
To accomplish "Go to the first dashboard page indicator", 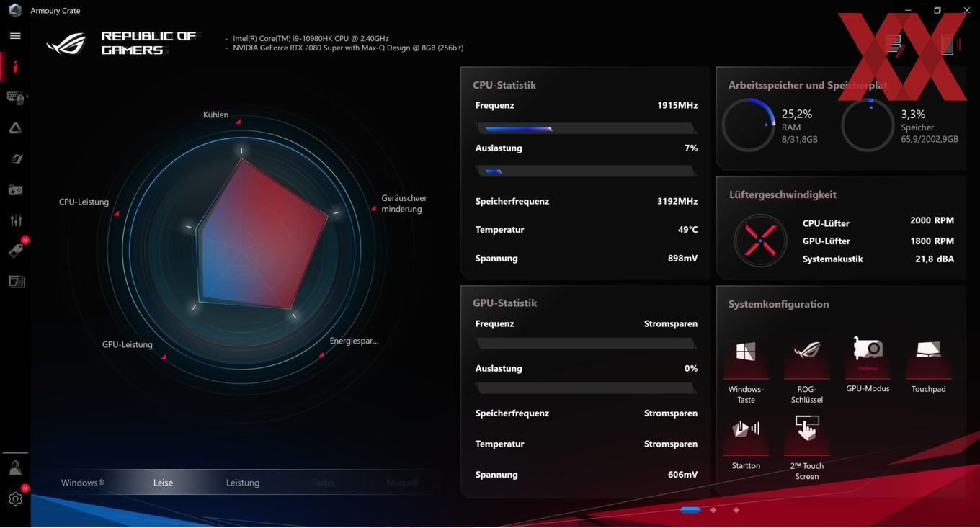I will (690, 510).
